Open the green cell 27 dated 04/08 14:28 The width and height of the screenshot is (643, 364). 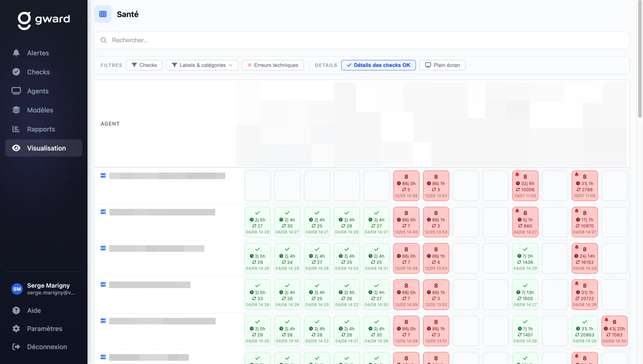(x=317, y=259)
